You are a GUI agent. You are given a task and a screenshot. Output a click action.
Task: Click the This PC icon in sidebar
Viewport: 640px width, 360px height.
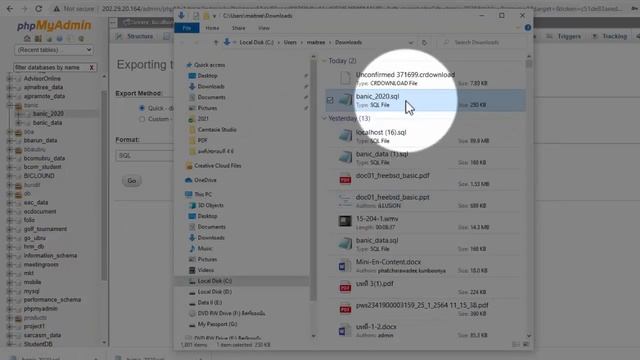point(188,194)
